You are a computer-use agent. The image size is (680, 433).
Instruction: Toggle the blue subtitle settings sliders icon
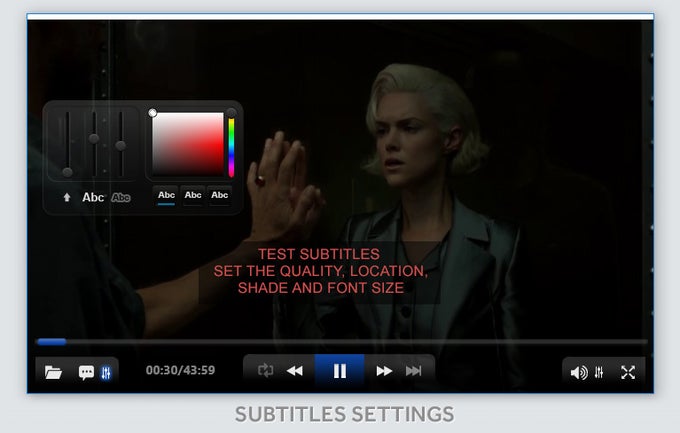point(106,373)
